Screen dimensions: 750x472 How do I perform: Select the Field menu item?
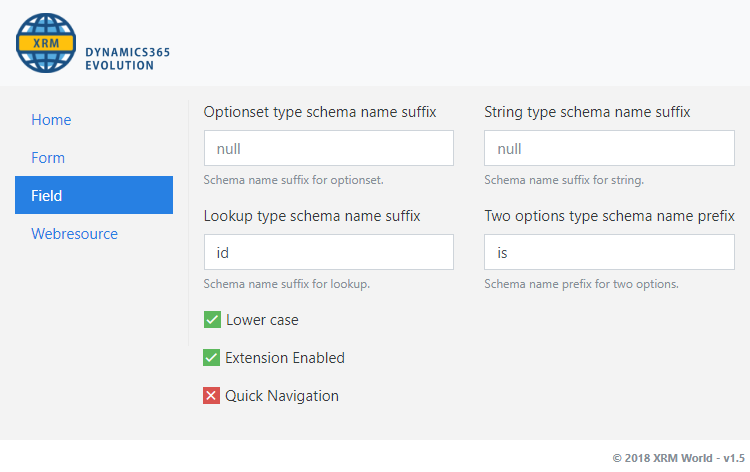click(94, 195)
